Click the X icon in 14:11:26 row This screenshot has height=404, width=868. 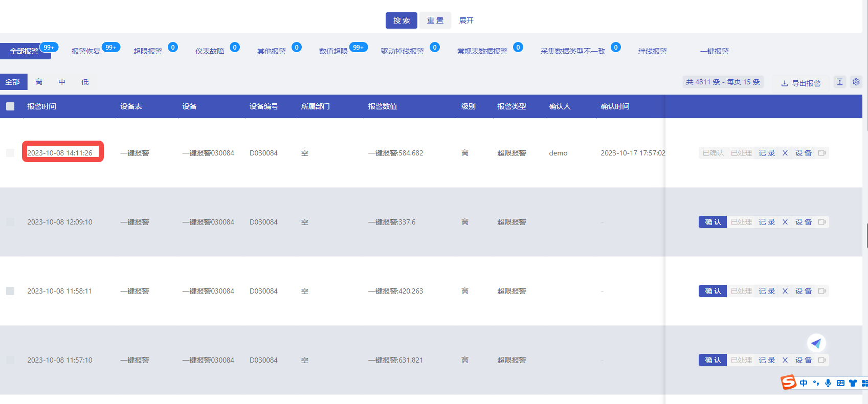(x=785, y=153)
